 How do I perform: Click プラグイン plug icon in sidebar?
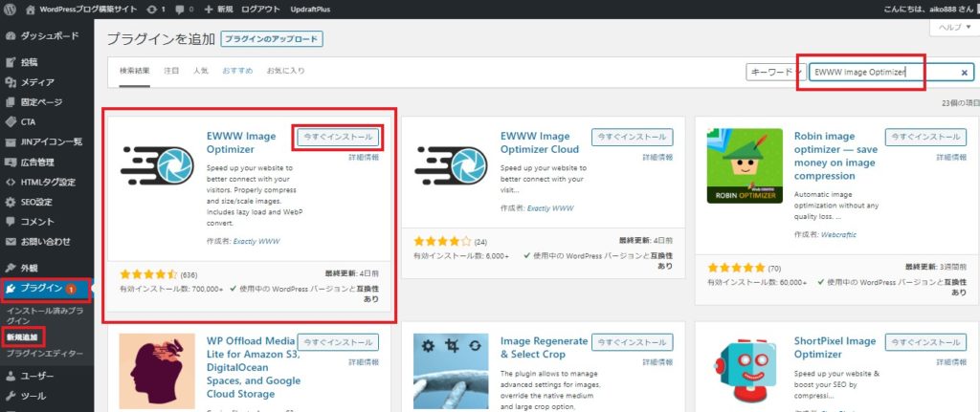click(10, 289)
